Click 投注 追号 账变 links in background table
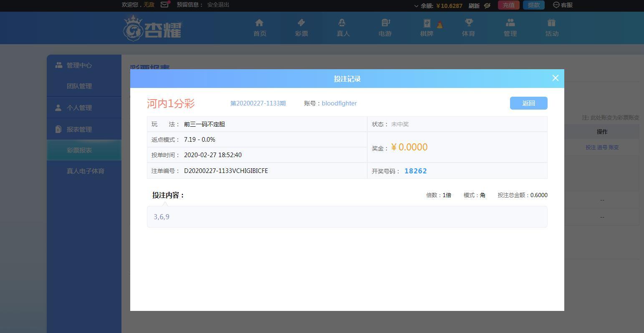 [x=602, y=147]
